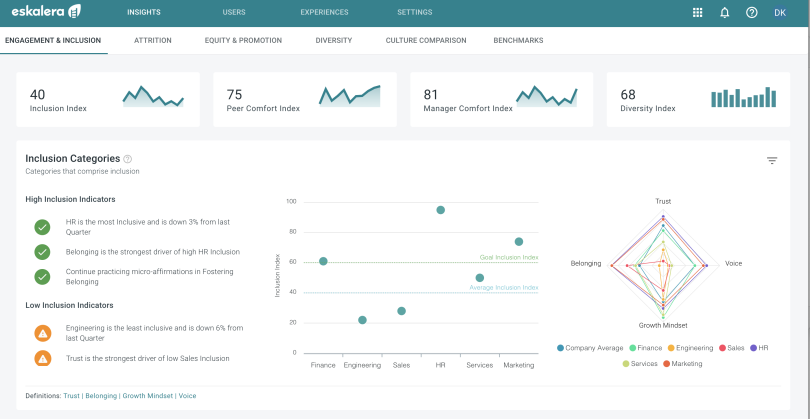Switch to Equity & Promotion tab

point(243,40)
